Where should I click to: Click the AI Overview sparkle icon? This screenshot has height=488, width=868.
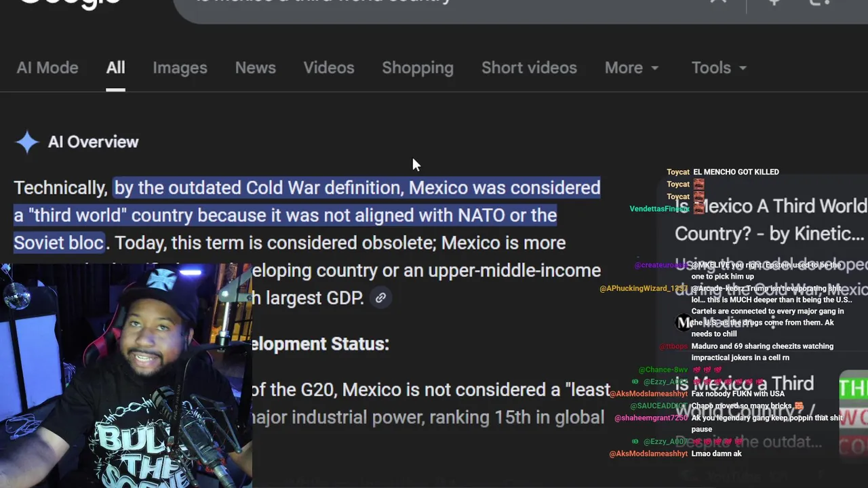[x=27, y=142]
